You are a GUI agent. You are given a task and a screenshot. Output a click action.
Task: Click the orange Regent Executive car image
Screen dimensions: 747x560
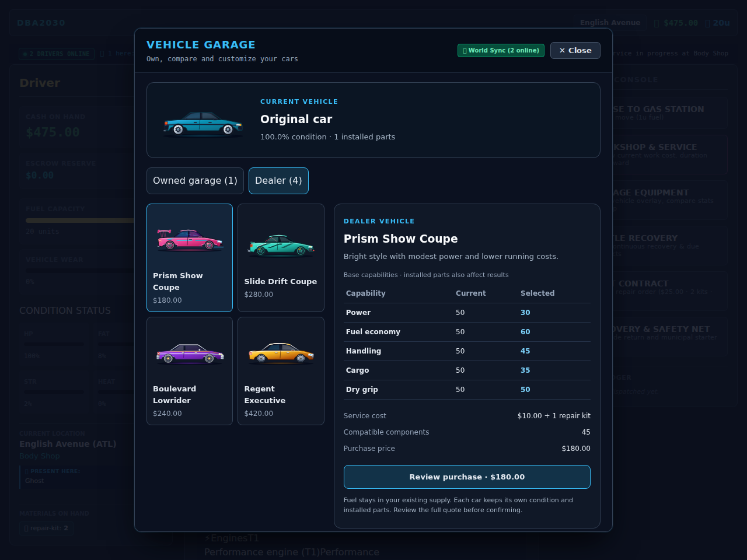point(281,353)
